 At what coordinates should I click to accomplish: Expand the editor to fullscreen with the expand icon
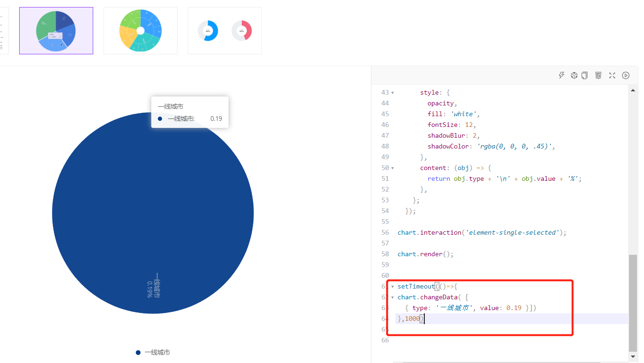(x=612, y=75)
